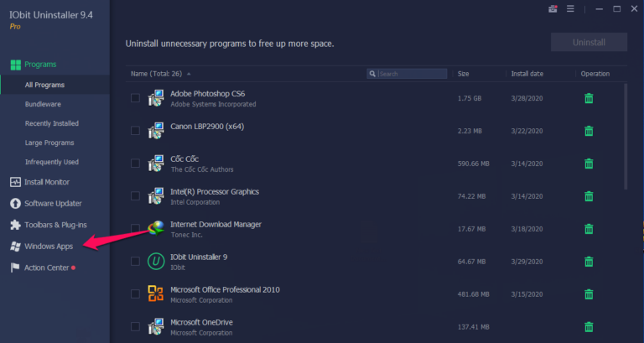Open the Large Programs list

50,143
